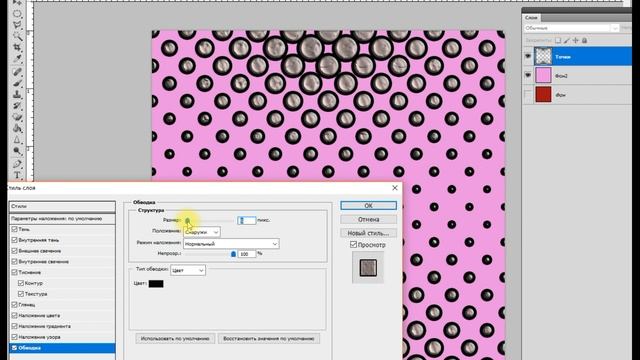
Task: Uncheck Внутренняя тень checkbox
Action: click(15, 240)
